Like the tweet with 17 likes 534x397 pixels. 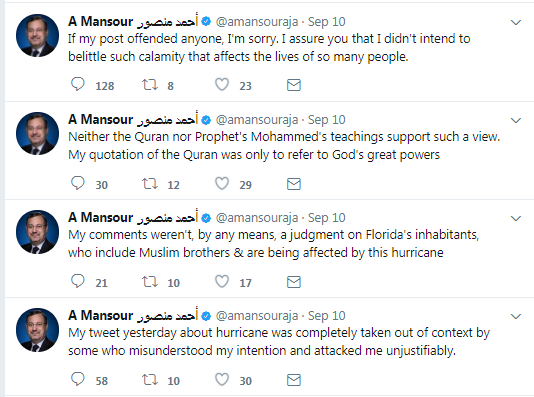coord(222,282)
